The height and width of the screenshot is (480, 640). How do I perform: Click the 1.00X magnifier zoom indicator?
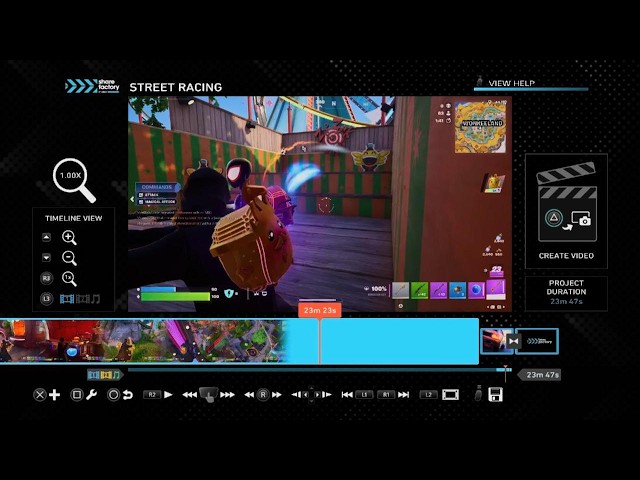coord(74,180)
